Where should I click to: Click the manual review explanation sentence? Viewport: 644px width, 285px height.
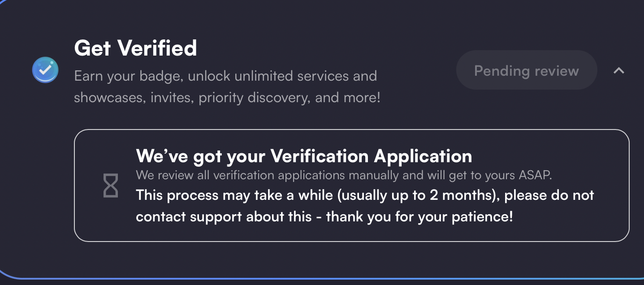click(x=343, y=175)
